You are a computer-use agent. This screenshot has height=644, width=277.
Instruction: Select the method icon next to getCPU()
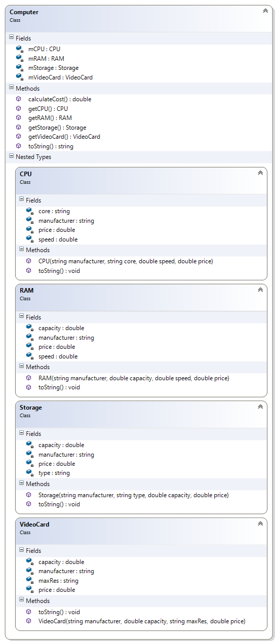[x=19, y=108]
